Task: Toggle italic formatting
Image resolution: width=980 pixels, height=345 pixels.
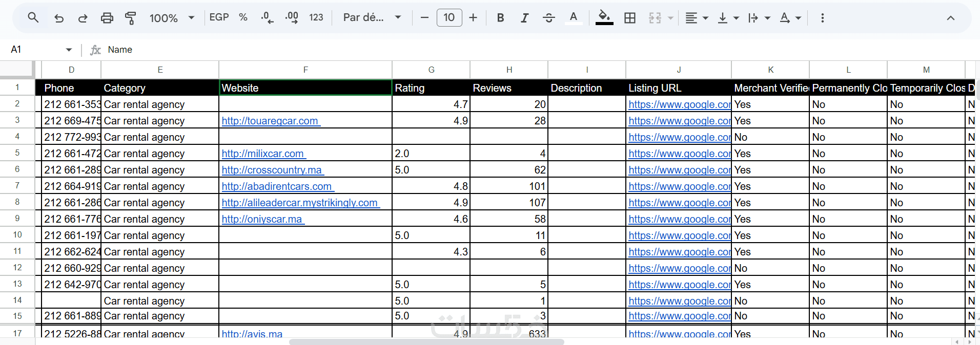Action: coord(524,18)
